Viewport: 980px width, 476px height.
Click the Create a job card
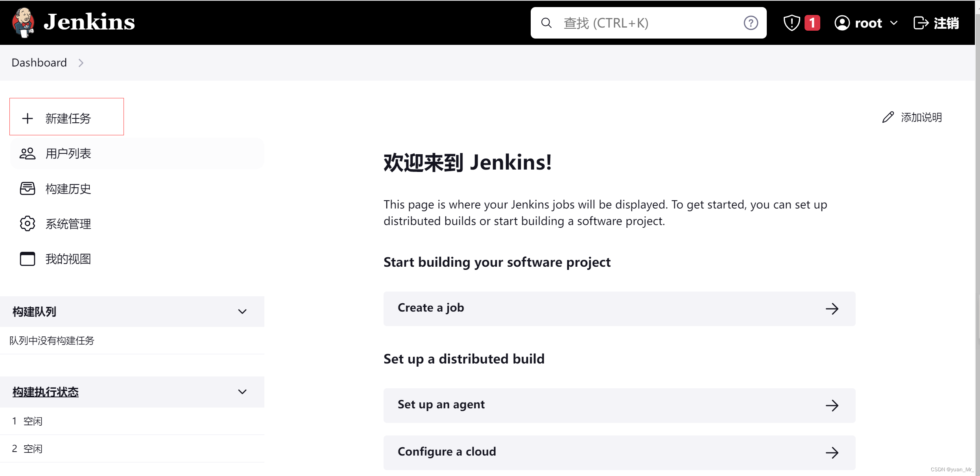pos(619,308)
